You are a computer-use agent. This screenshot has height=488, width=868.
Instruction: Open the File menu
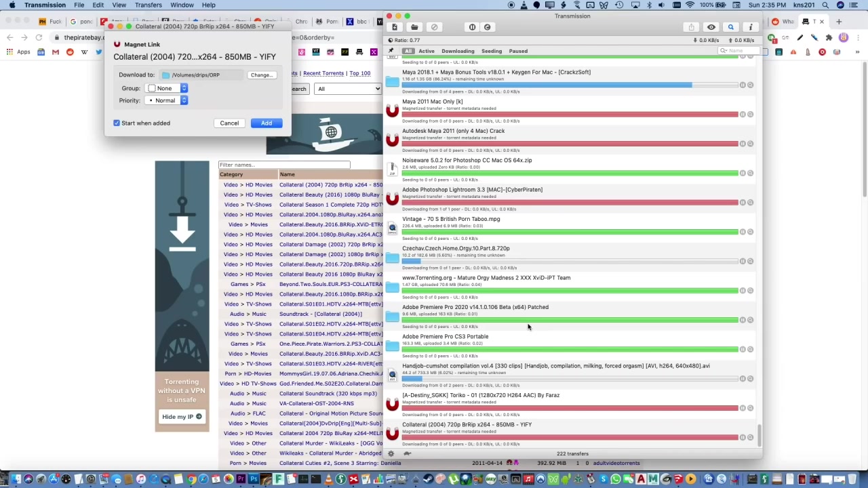pos(79,5)
